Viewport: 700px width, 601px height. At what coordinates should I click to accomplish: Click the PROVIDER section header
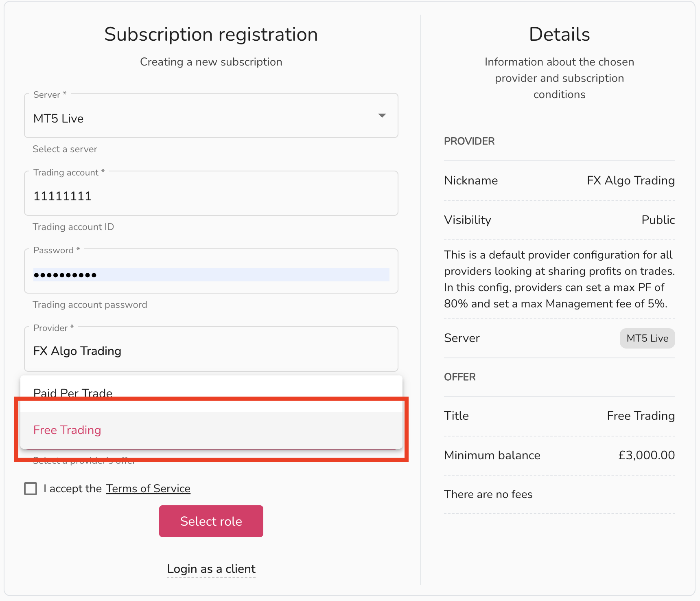469,141
